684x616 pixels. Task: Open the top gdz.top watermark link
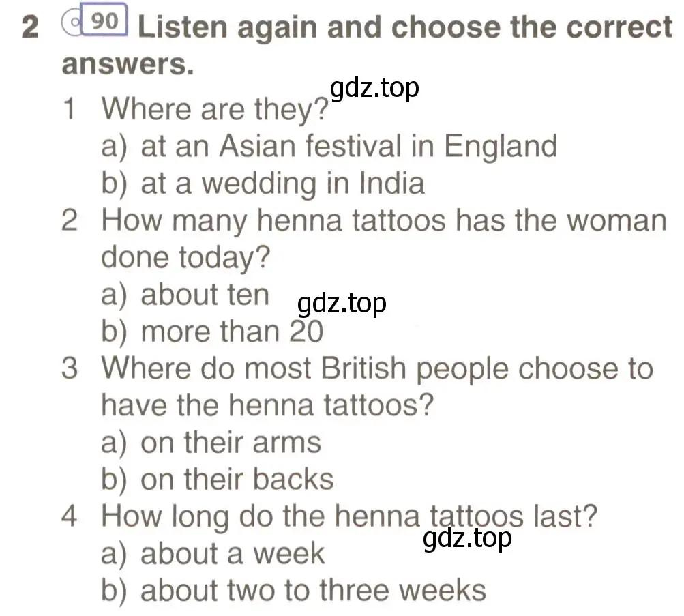(x=374, y=89)
